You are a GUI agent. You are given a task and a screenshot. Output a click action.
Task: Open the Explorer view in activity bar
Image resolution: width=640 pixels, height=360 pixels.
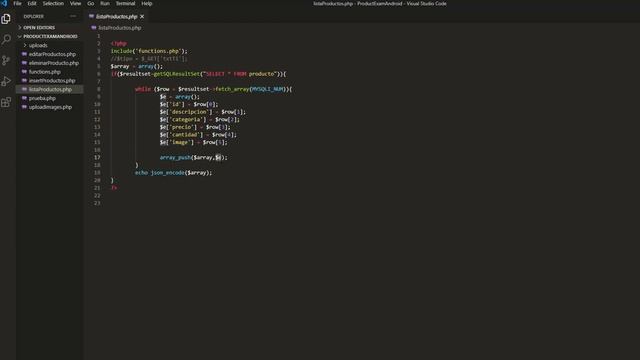coord(6,19)
